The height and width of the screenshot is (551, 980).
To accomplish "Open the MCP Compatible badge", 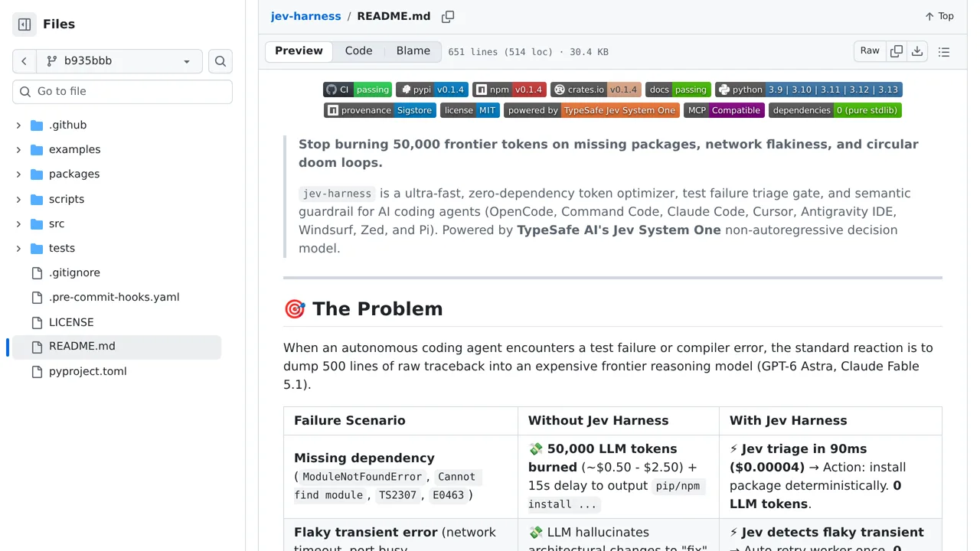I will point(724,110).
